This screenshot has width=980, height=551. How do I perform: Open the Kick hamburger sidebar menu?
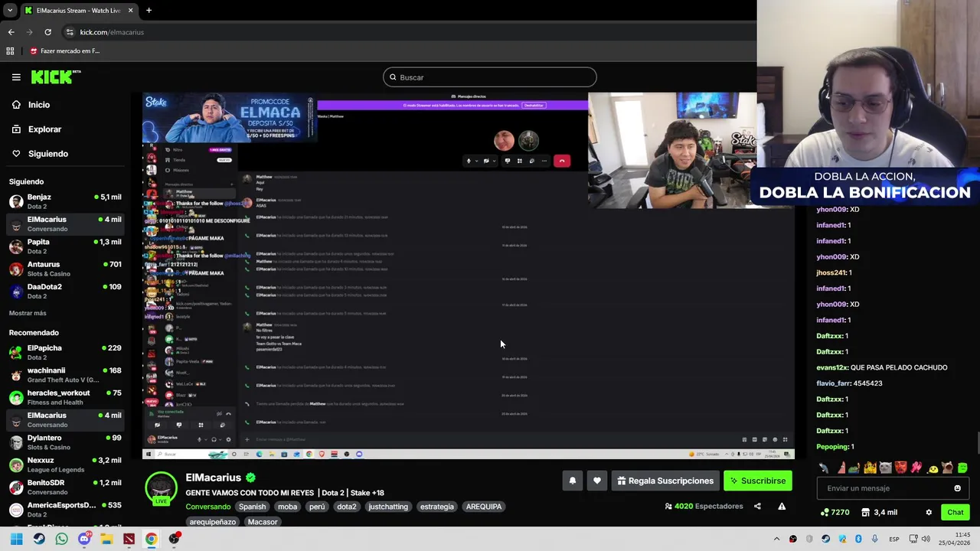point(16,77)
